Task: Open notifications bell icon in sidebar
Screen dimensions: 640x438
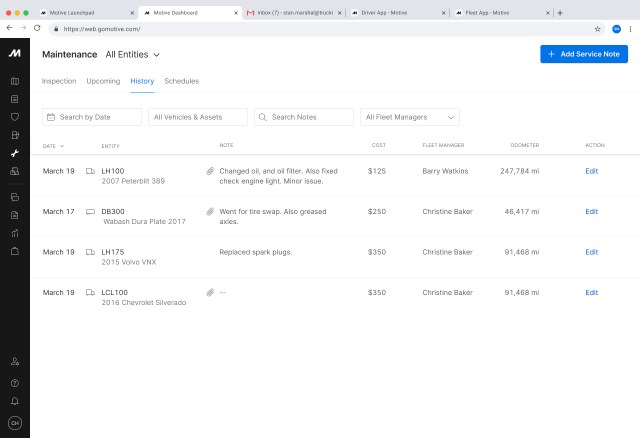Action: [x=15, y=400]
